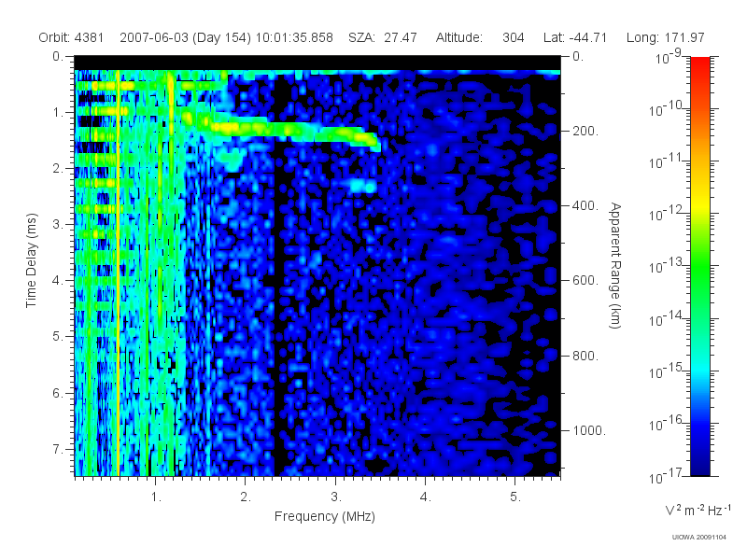747x560 pixels.
Task: Click the 5. tick label on frequency axis
Action: point(515,497)
